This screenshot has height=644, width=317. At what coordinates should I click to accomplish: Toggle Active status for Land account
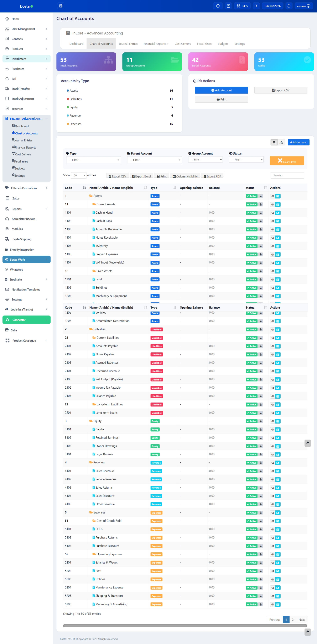click(251, 280)
